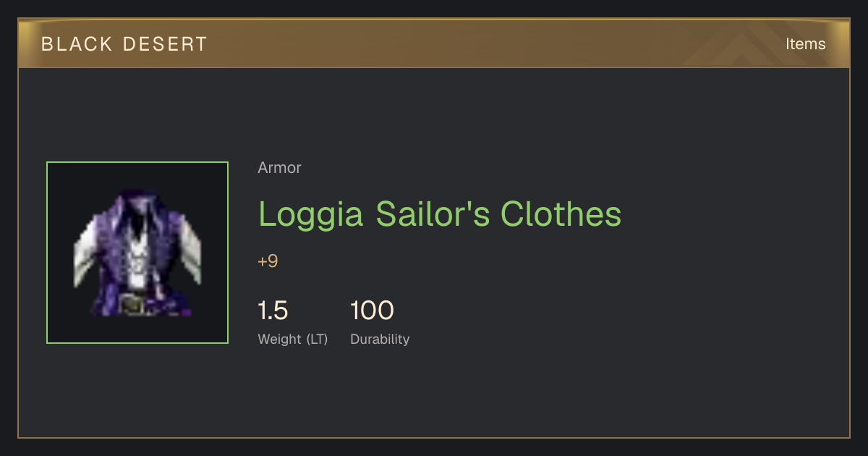Select the Armor category label
The width and height of the screenshot is (868, 456).
[x=279, y=168]
